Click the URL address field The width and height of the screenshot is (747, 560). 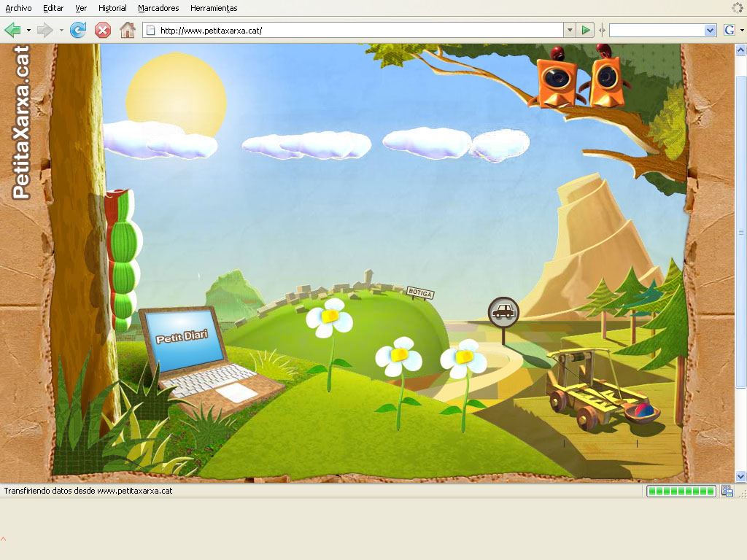coord(357,30)
